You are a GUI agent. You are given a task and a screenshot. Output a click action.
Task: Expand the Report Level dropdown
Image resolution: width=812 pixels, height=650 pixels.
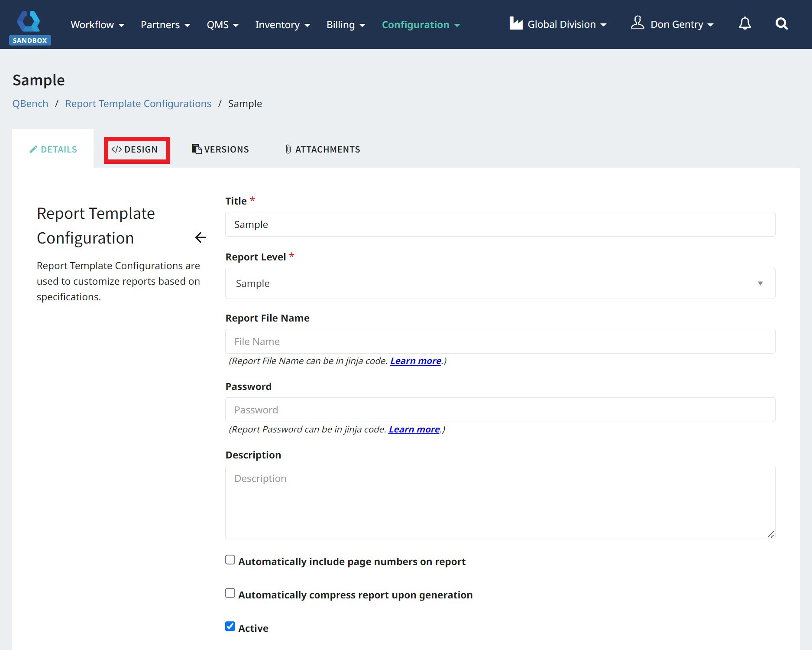tap(500, 283)
